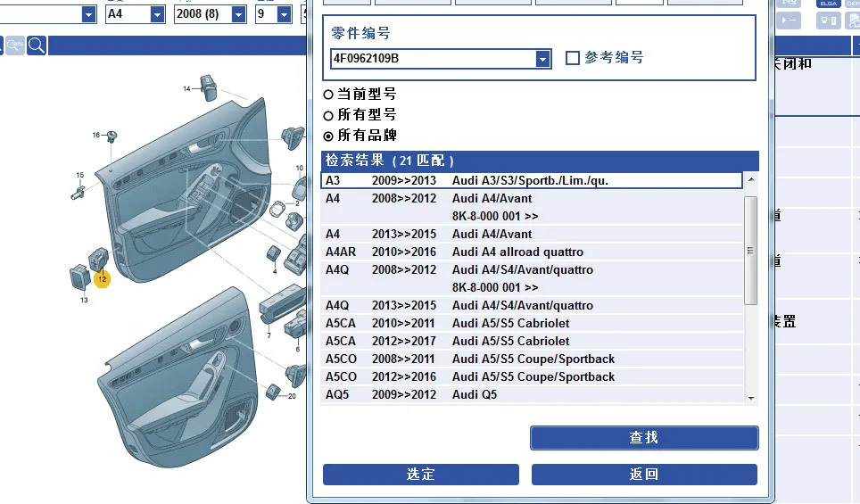Click the upper door panel illustration

184,189
